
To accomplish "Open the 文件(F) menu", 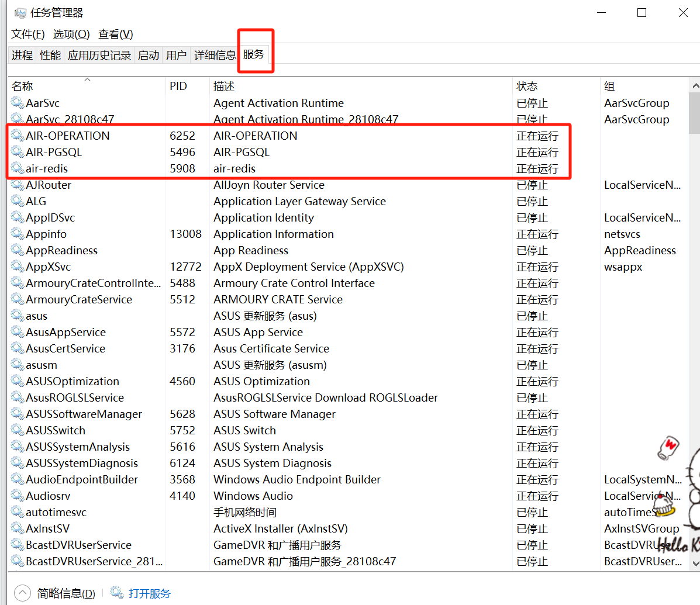I will 27,34.
